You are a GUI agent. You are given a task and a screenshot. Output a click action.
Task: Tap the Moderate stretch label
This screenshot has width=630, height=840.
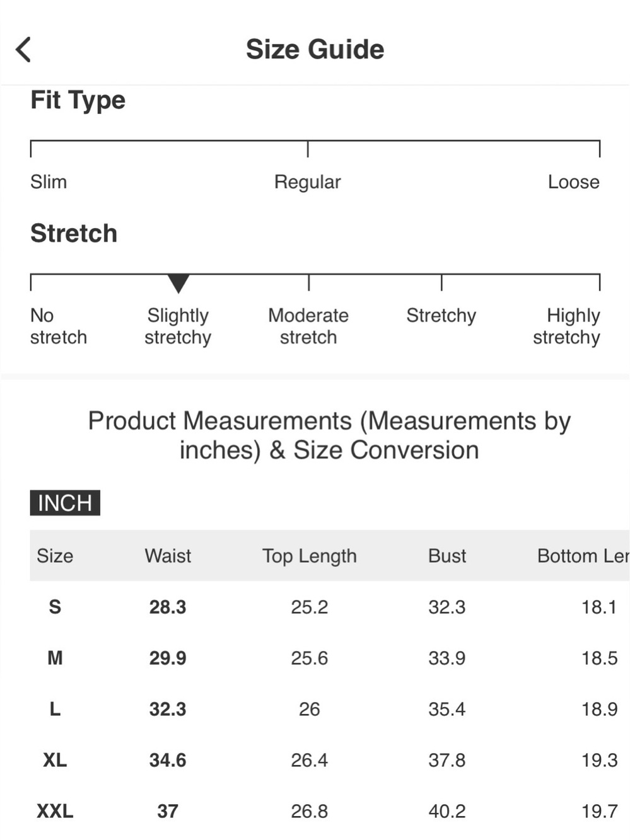click(x=308, y=326)
